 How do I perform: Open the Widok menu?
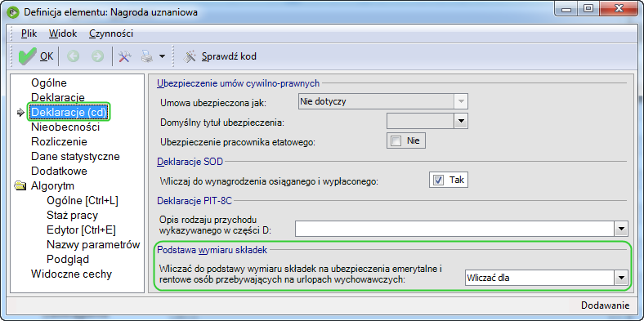coord(63,33)
